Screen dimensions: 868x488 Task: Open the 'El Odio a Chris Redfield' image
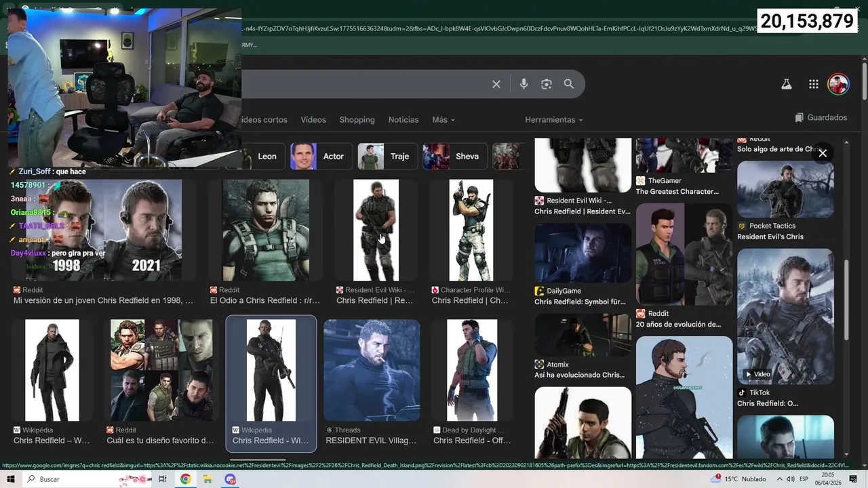coord(266,230)
